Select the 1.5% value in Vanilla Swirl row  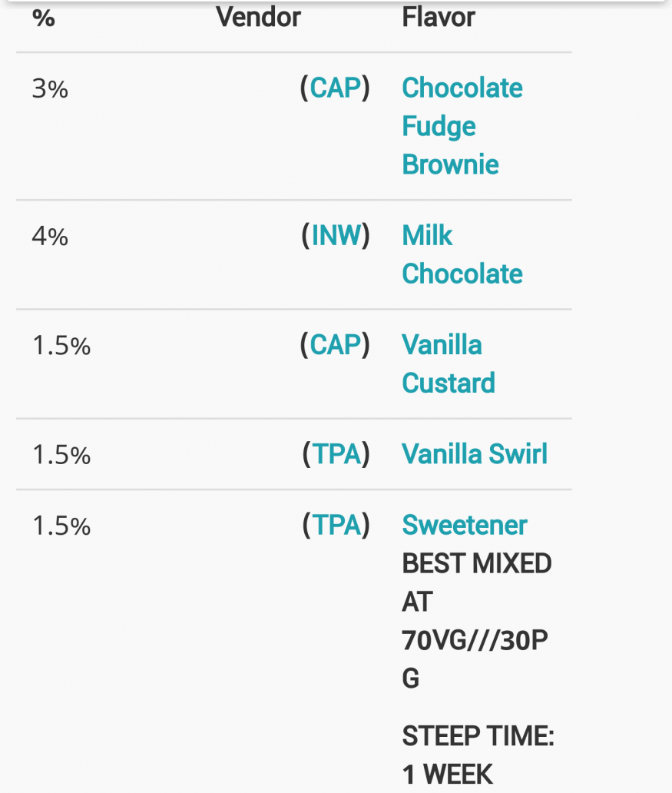pyautogui.click(x=61, y=455)
